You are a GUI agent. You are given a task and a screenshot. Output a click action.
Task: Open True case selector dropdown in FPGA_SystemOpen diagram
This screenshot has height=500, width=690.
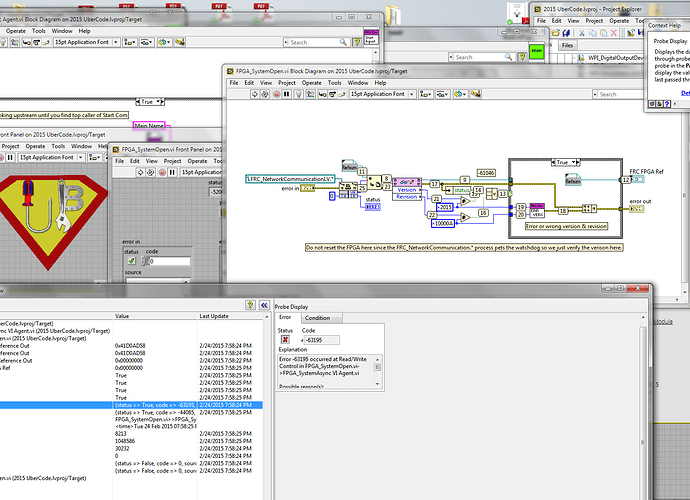(574, 162)
